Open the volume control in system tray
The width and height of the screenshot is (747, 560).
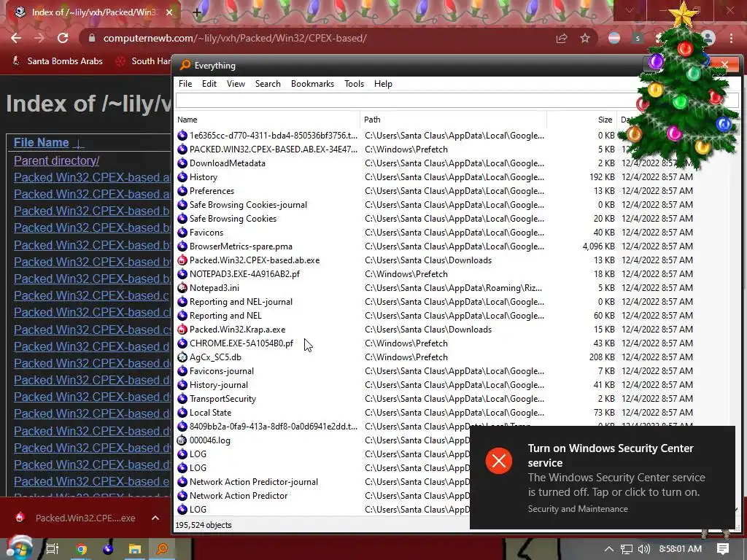point(644,549)
